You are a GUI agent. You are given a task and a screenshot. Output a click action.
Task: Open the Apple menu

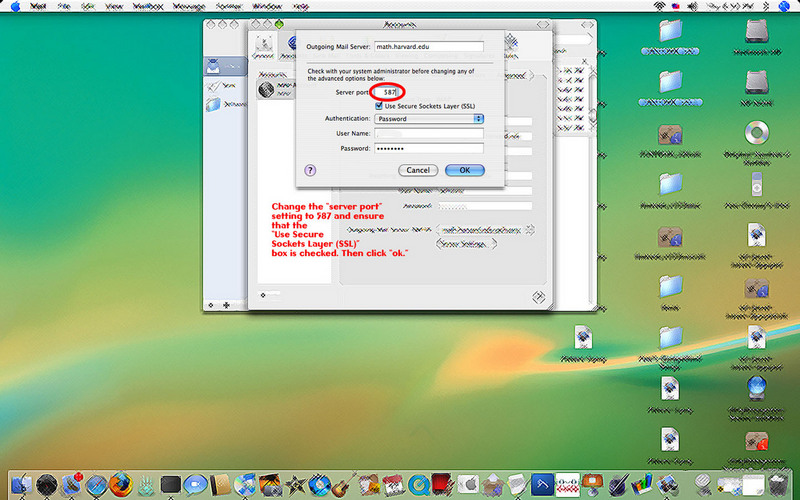[x=15, y=6]
